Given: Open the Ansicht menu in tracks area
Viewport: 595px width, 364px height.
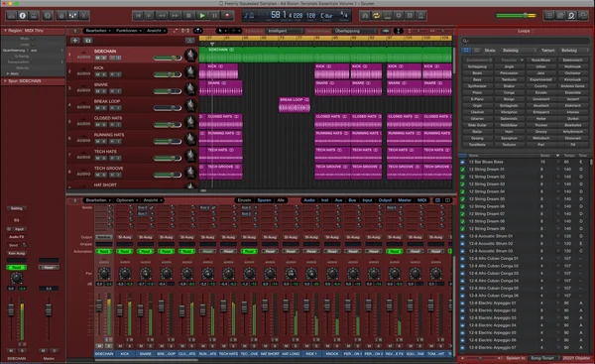Looking at the screenshot, I should [156, 31].
